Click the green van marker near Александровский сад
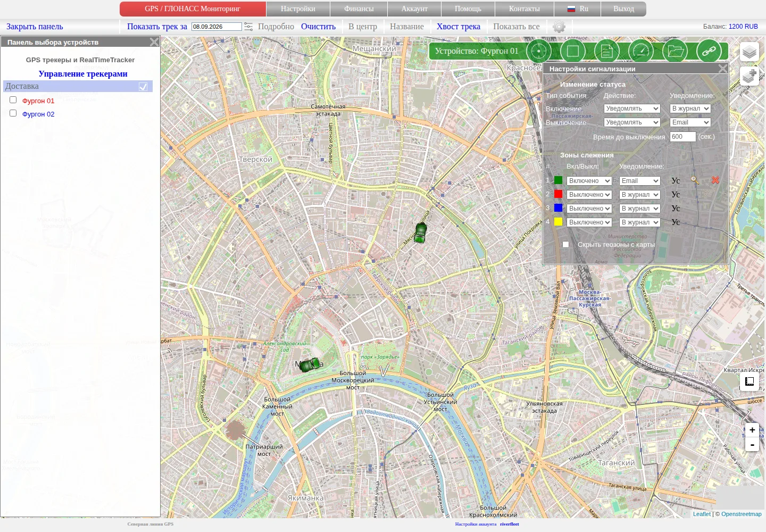 (310, 365)
